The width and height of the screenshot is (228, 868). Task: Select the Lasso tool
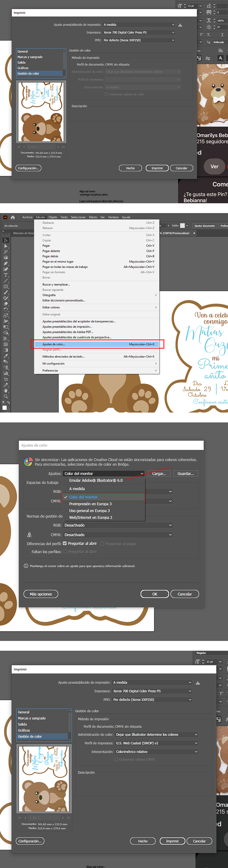tap(6, 257)
